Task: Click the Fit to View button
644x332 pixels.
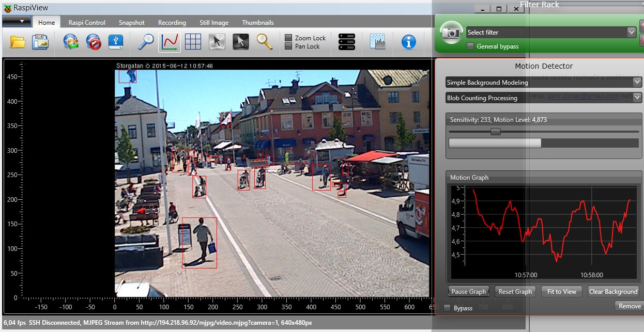Action: coord(562,292)
